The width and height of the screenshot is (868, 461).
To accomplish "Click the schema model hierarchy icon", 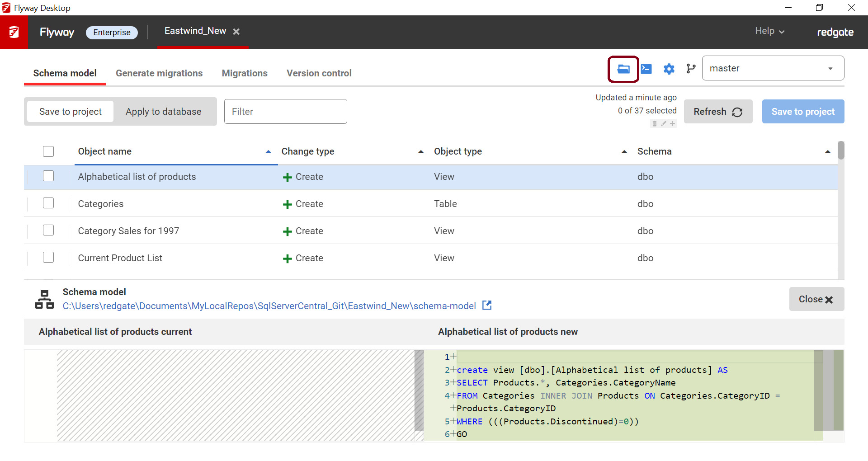I will point(44,299).
